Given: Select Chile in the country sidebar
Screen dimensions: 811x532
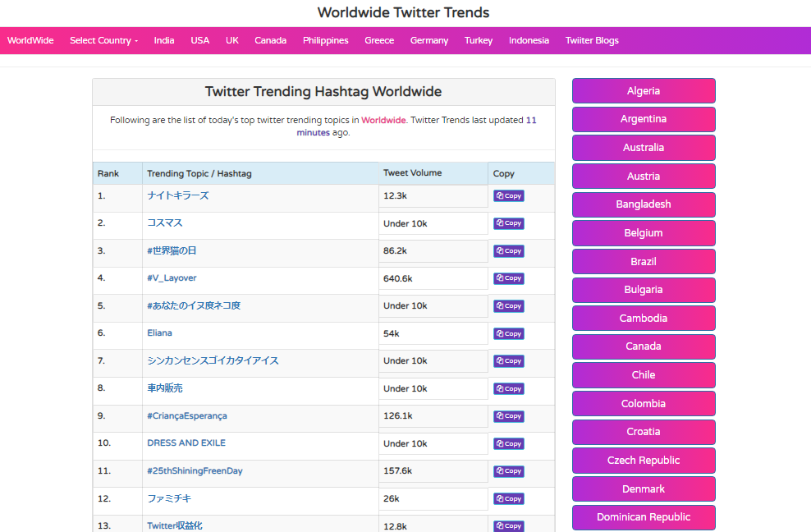Looking at the screenshot, I should coord(644,374).
